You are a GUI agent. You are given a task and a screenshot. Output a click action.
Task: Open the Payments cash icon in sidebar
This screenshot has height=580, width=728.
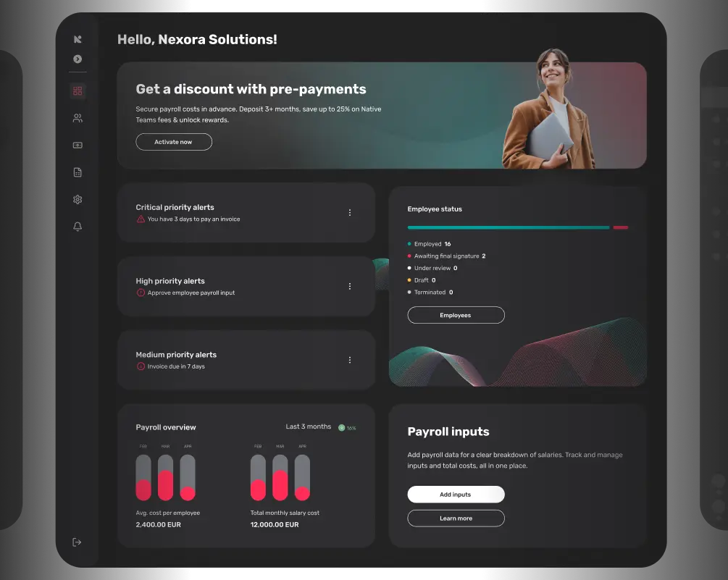[x=78, y=145]
